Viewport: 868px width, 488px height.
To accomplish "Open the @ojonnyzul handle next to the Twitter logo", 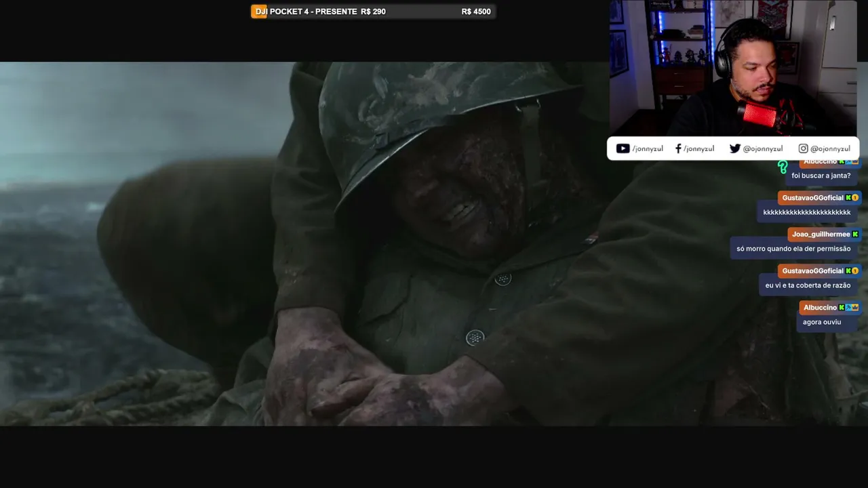I will (x=763, y=149).
